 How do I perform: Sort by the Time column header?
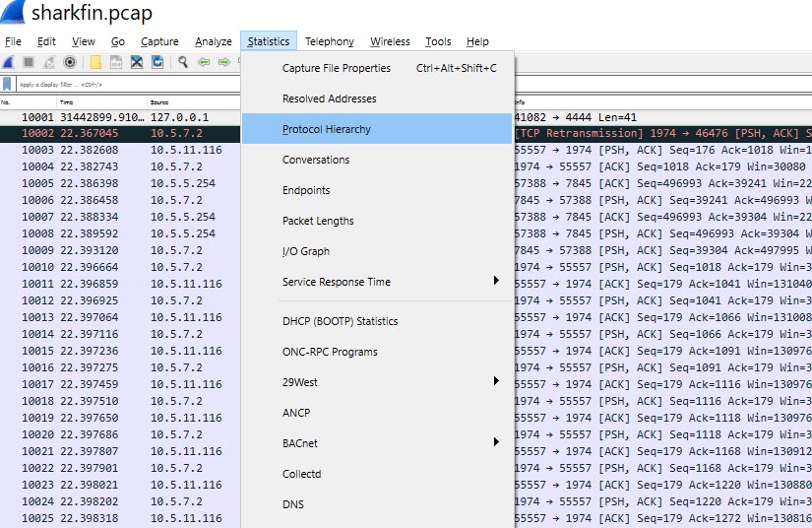pos(101,102)
